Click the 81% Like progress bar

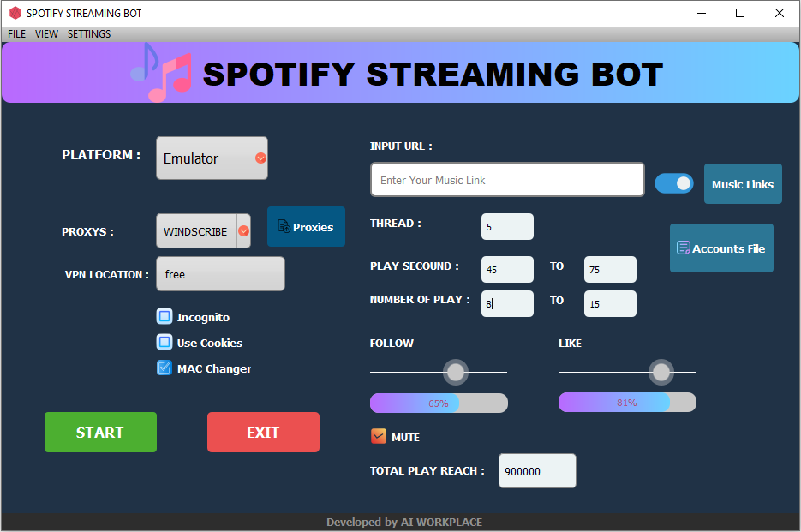(627, 402)
